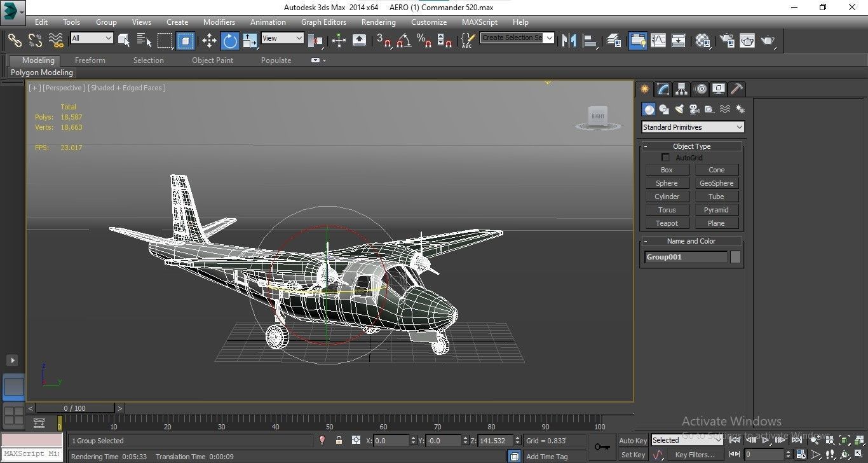
Task: Select the Link tool in main toolbar
Action: pyautogui.click(x=14, y=40)
